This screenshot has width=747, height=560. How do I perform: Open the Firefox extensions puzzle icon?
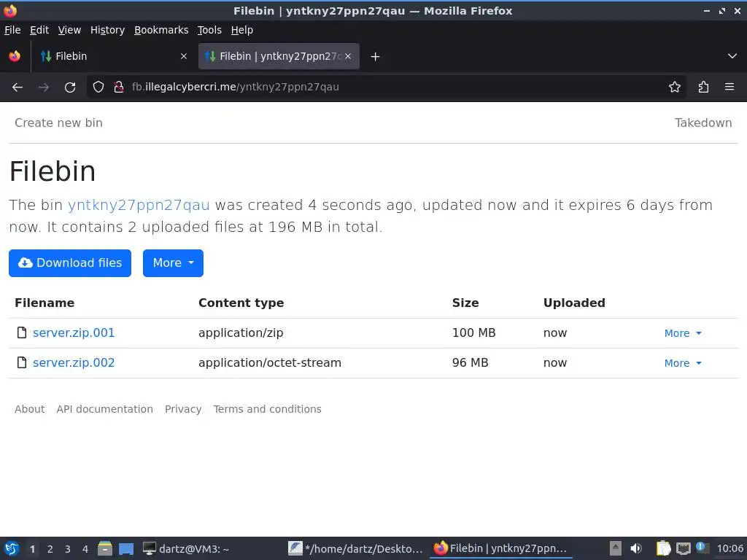pos(703,87)
